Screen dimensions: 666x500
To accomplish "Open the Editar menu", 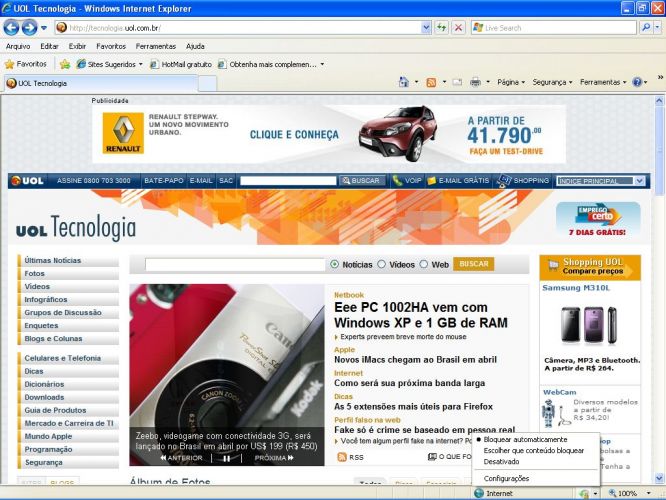I will pos(49,46).
